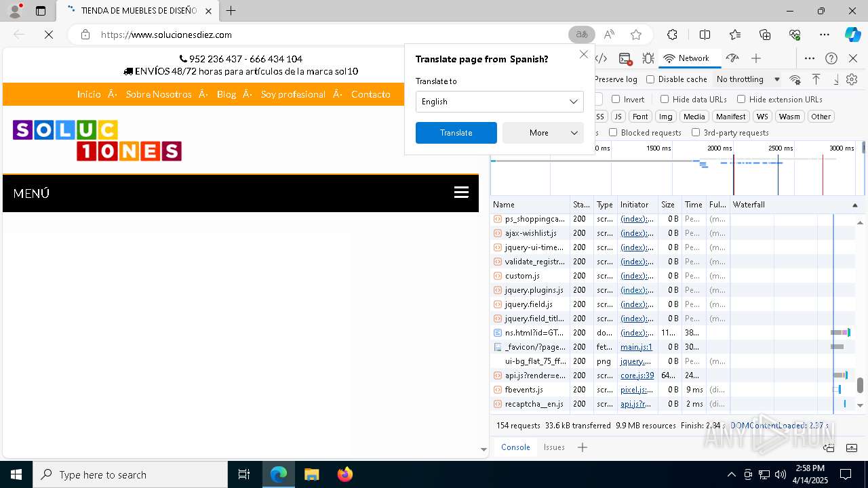Open Blog link on website

tap(226, 94)
